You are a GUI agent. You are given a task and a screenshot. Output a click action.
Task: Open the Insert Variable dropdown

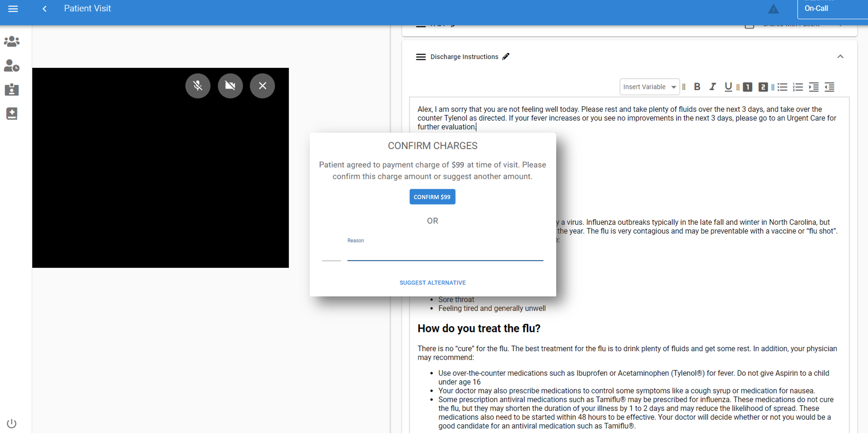[649, 87]
